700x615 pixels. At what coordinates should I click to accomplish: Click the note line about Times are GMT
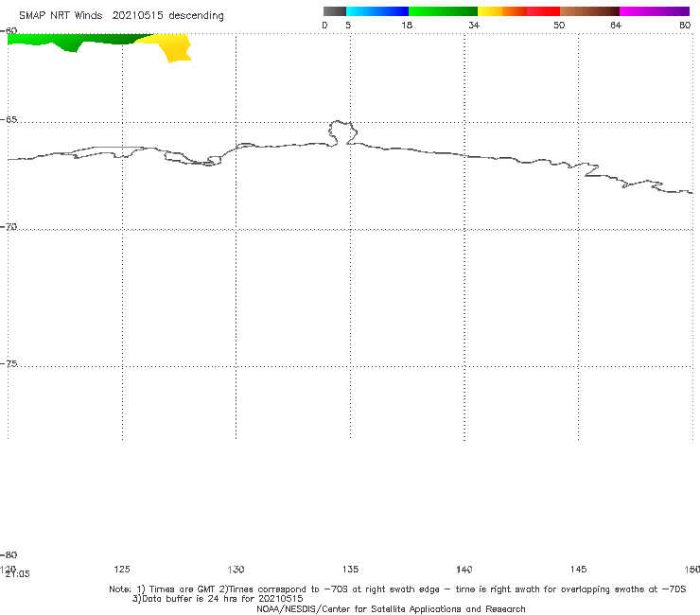tap(397, 589)
